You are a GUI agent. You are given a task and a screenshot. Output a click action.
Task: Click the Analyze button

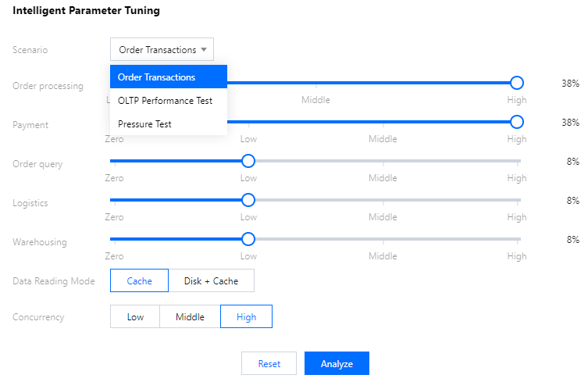337,364
